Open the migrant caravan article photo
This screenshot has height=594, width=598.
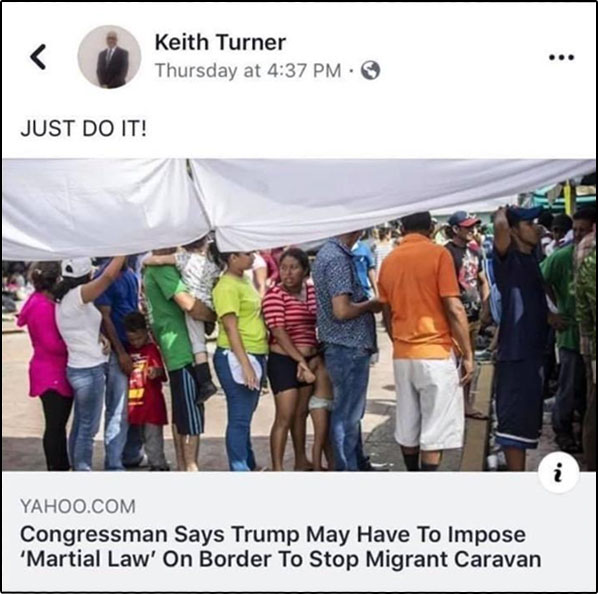point(299,315)
